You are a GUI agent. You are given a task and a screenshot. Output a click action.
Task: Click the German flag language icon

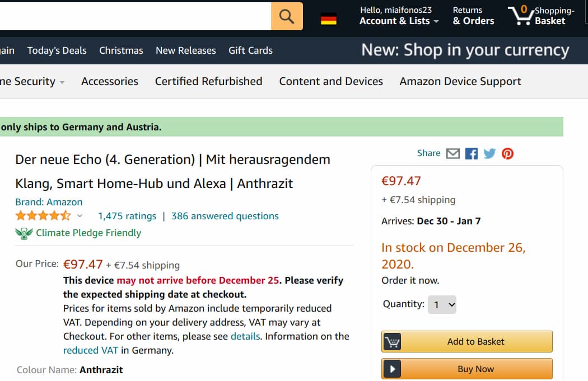click(329, 20)
